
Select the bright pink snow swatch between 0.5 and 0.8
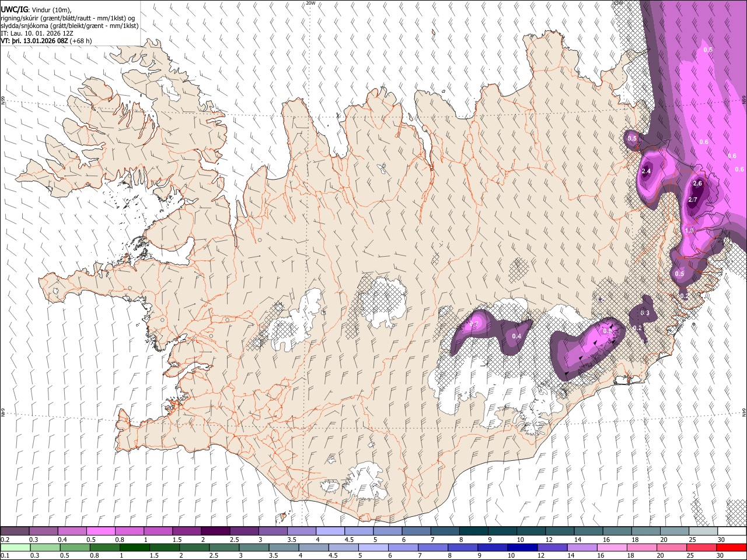coord(100,531)
